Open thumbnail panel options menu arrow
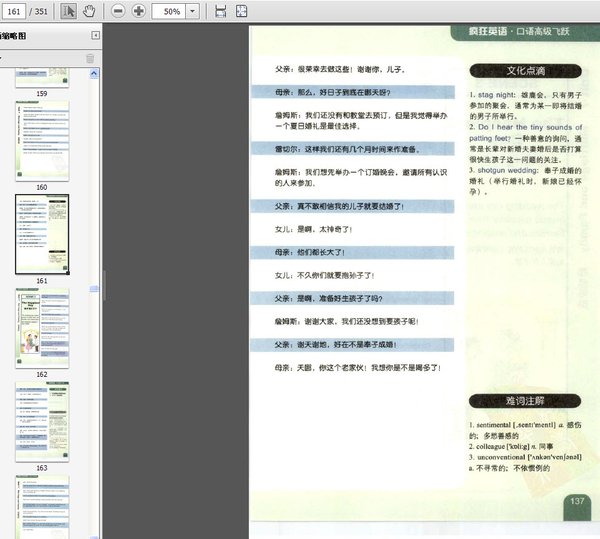600x539 pixels. pyautogui.click(x=2, y=59)
